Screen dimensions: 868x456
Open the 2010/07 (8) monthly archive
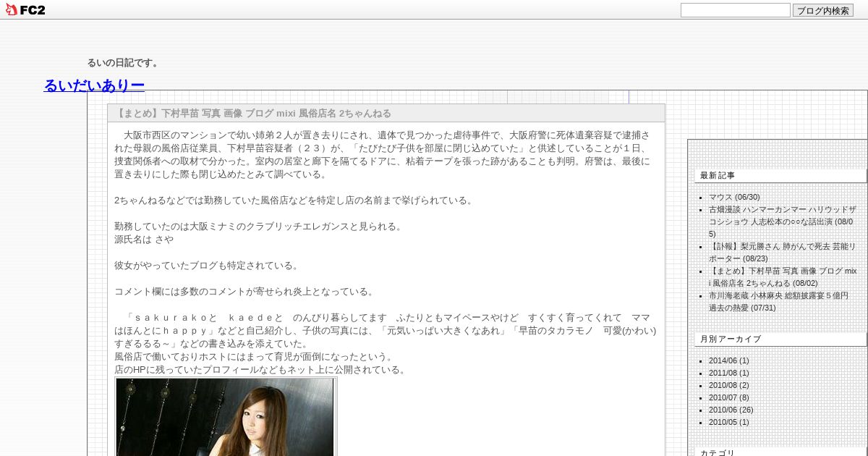point(728,397)
